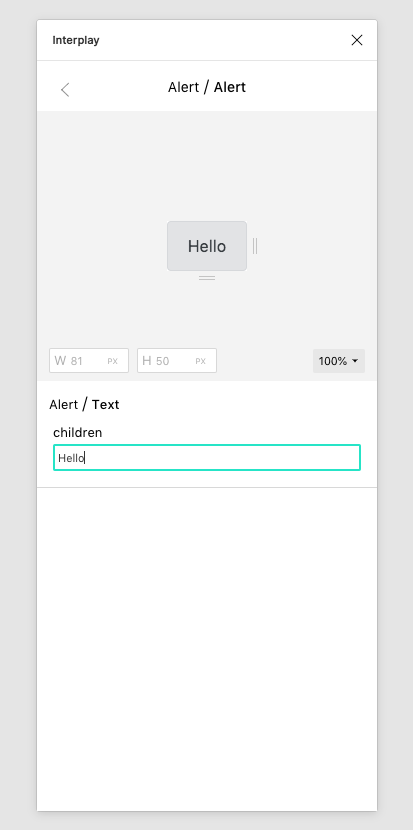Click the Alert / Alert breadcrumb heading
The image size is (413, 830).
207,87
